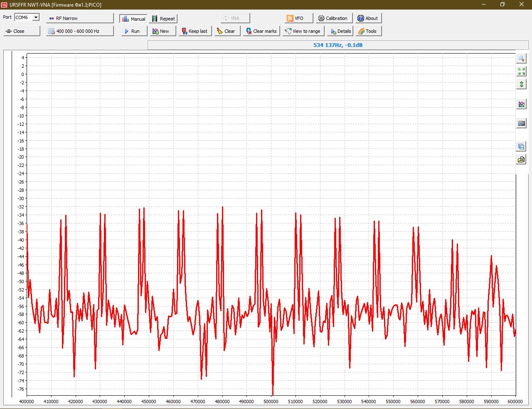Open the COM port dropdown arrow

point(36,17)
